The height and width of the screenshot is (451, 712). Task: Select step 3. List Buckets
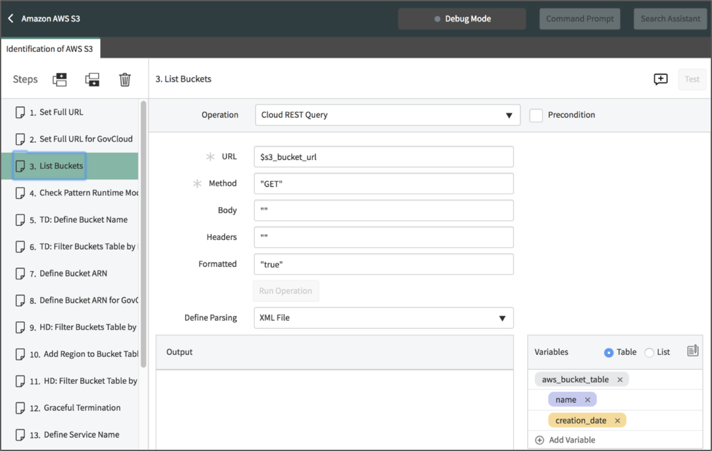(70, 166)
